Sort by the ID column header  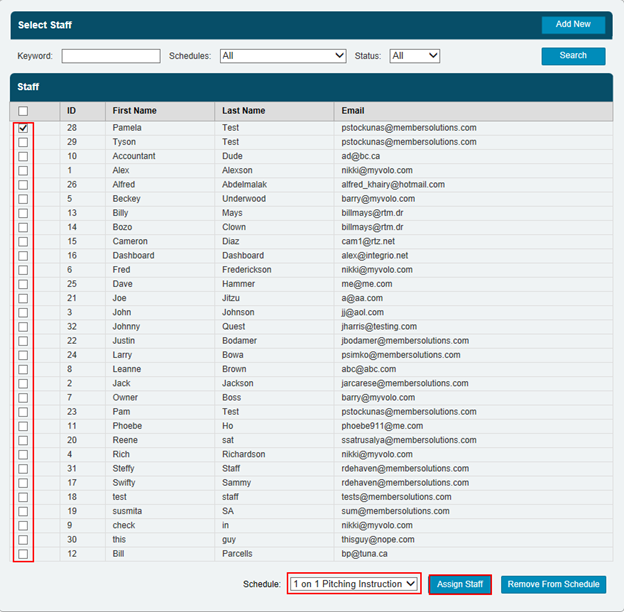coord(72,111)
